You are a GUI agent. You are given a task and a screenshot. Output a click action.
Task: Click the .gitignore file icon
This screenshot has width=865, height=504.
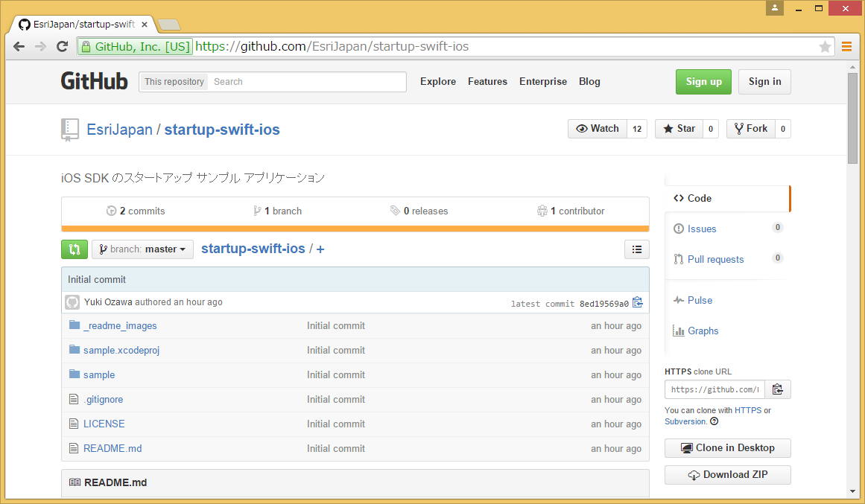click(74, 399)
